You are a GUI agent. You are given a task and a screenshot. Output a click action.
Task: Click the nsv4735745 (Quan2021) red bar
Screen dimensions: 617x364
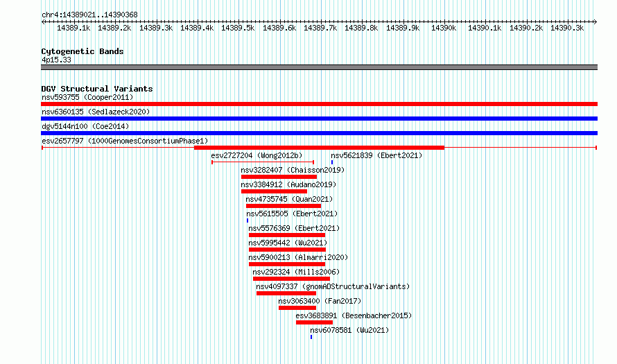(284, 206)
